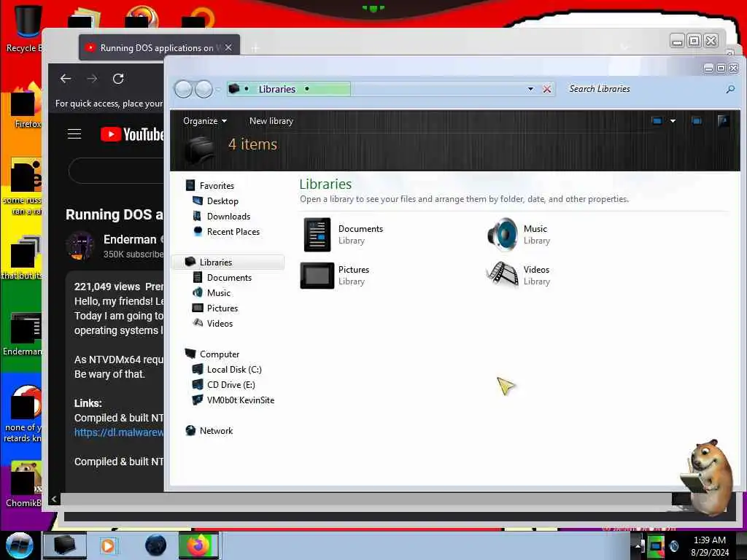Viewport: 747px width, 560px height.
Task: Go back in the browser
Action: point(66,79)
